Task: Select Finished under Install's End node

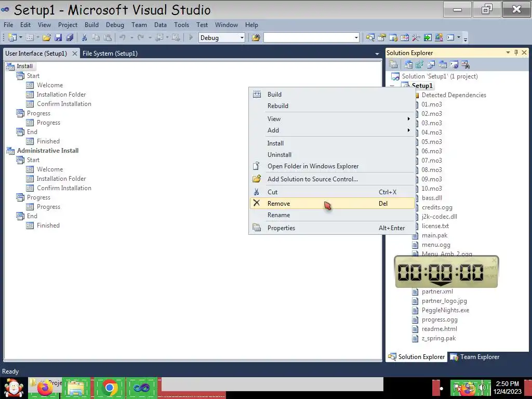Action: (48, 141)
